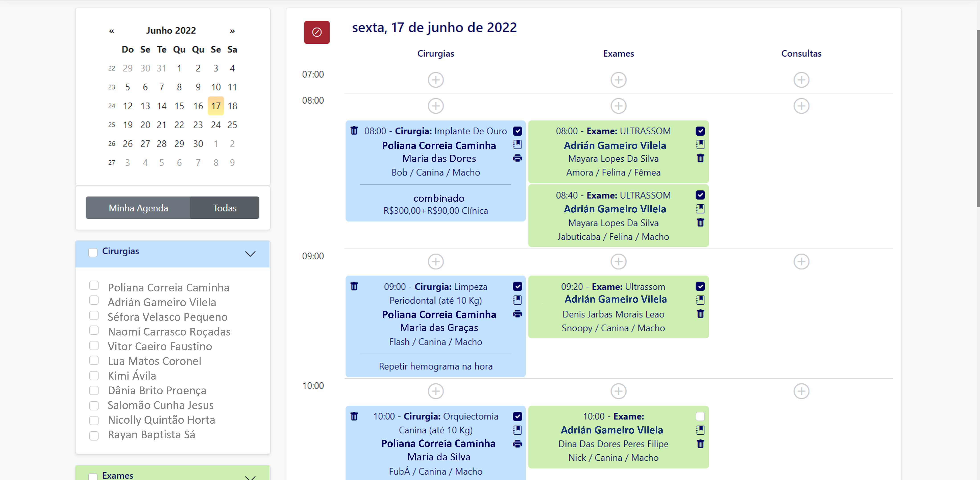Click the Cirurgias column header
This screenshot has height=480, width=980.
click(436, 54)
